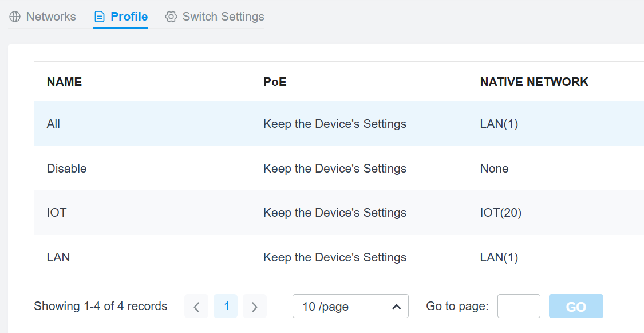Go to previous page with left chevron
Viewport: 644px width, 333px height.
coord(196,306)
